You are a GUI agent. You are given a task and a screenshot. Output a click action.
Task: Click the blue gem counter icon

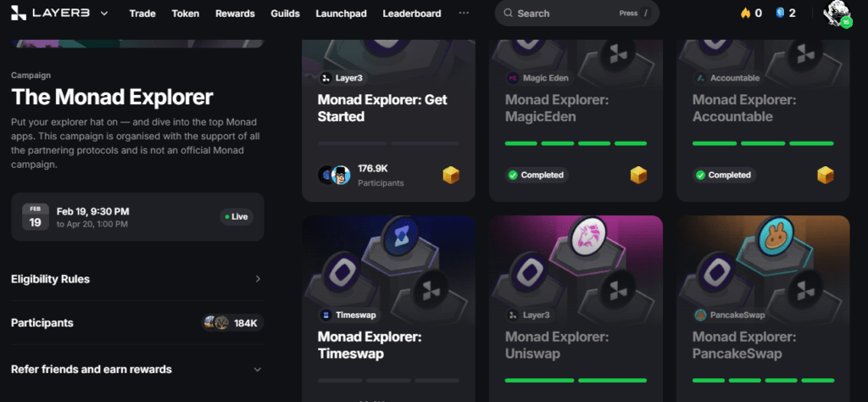(779, 14)
